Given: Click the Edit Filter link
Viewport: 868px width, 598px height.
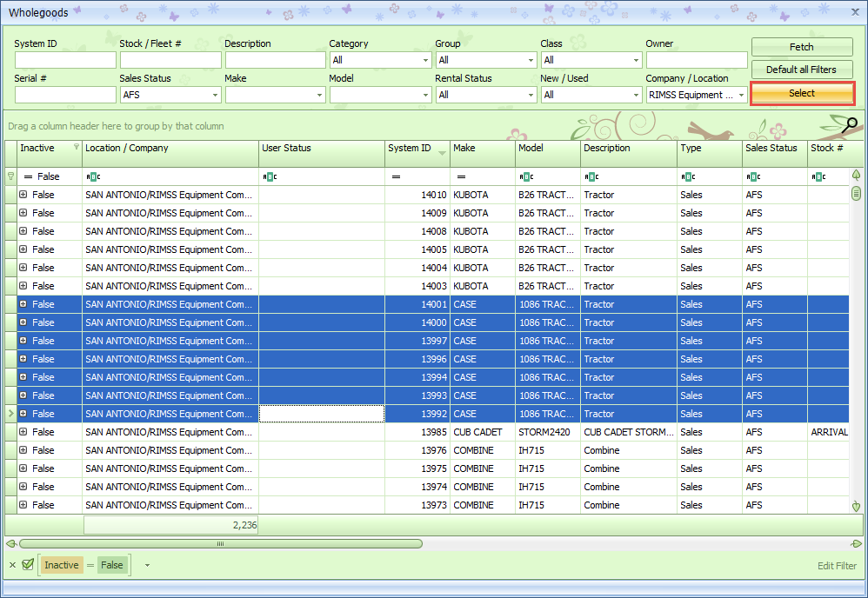Looking at the screenshot, I should point(837,566).
